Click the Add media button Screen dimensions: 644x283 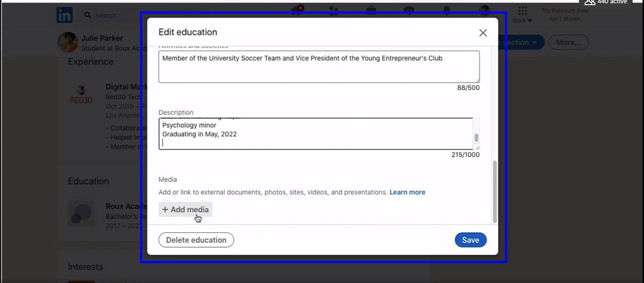tap(185, 209)
